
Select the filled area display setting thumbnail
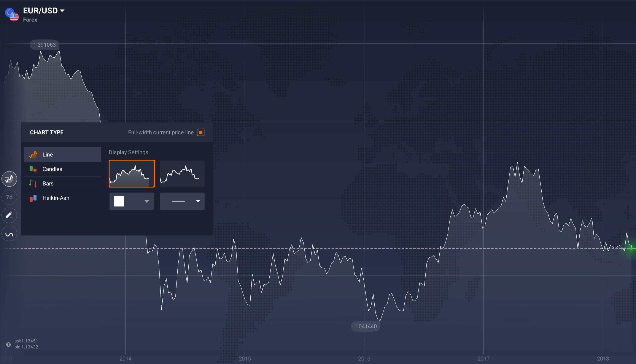[132, 173]
